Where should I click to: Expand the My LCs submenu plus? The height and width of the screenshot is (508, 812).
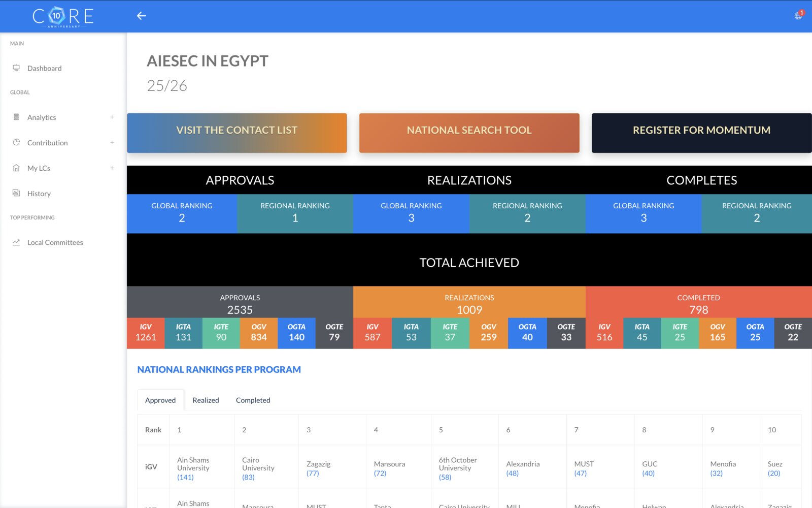tap(112, 168)
